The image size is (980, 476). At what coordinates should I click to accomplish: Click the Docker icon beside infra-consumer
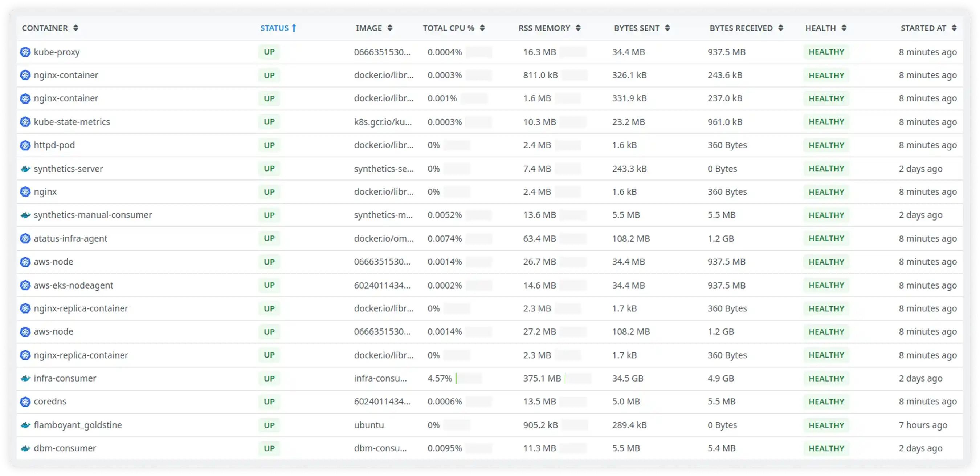pos(25,378)
